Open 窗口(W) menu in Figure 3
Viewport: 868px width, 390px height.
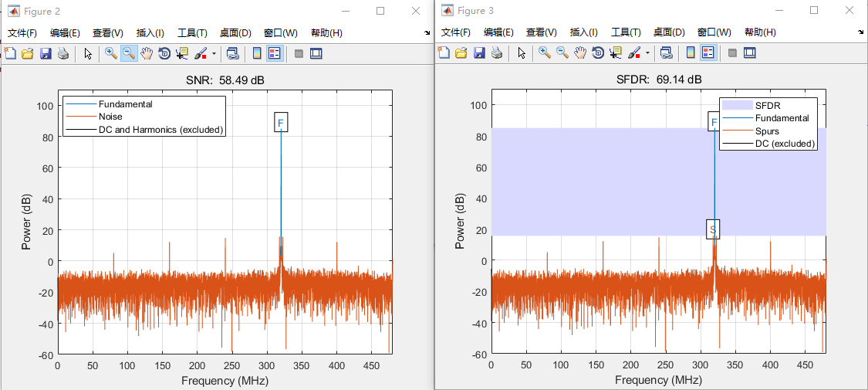coord(714,32)
